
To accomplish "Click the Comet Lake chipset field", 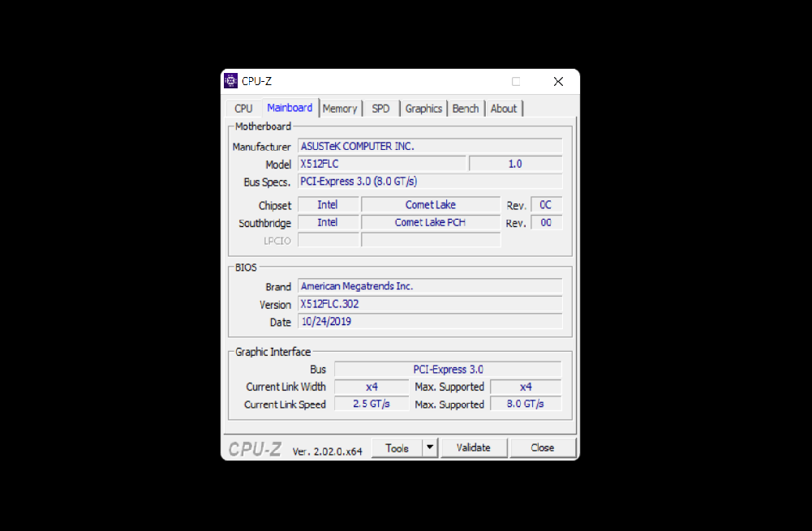I will click(x=431, y=205).
